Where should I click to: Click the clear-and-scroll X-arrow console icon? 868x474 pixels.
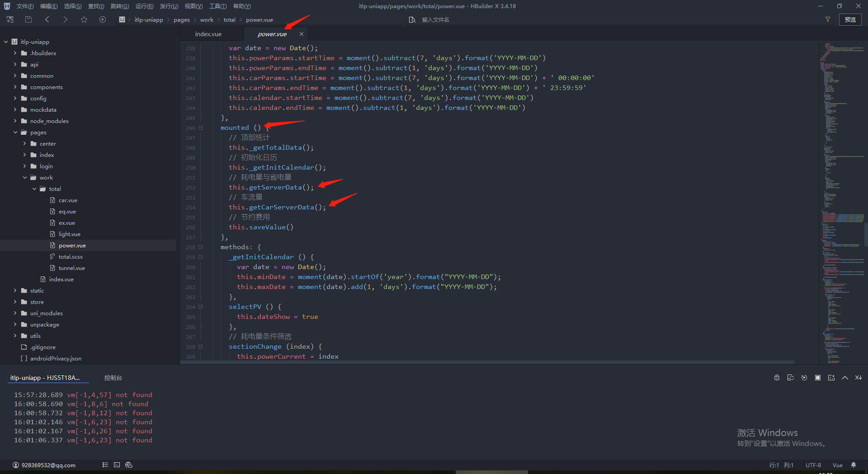point(858,378)
